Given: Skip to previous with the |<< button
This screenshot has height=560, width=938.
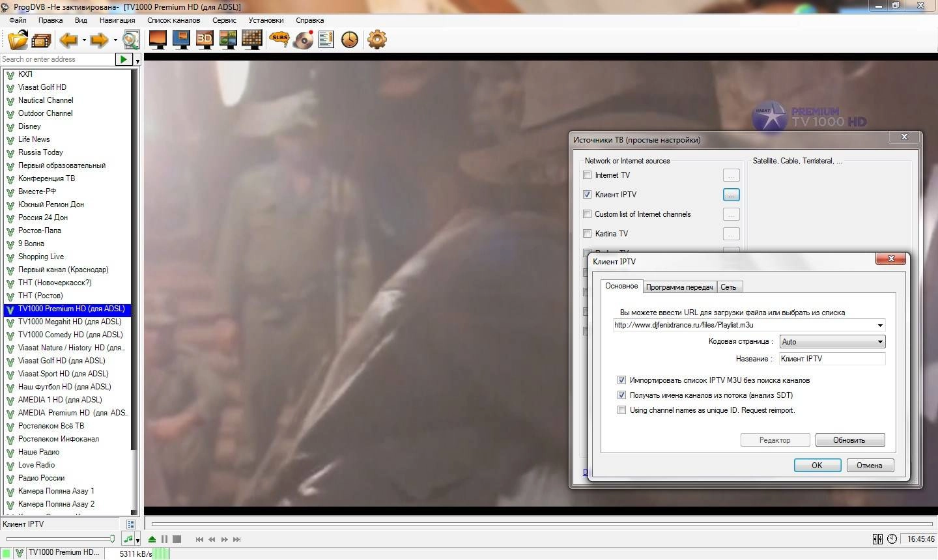Looking at the screenshot, I should coord(199,539).
